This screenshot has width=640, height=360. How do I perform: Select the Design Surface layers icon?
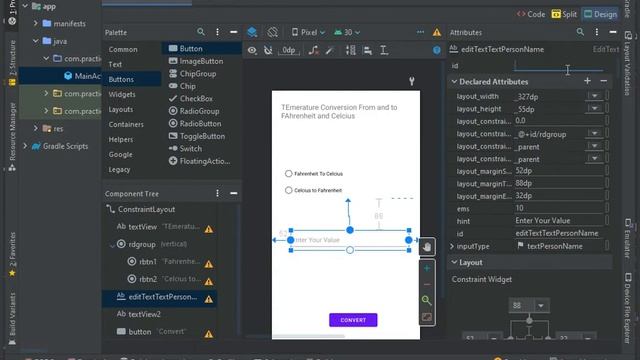pyautogui.click(x=252, y=32)
